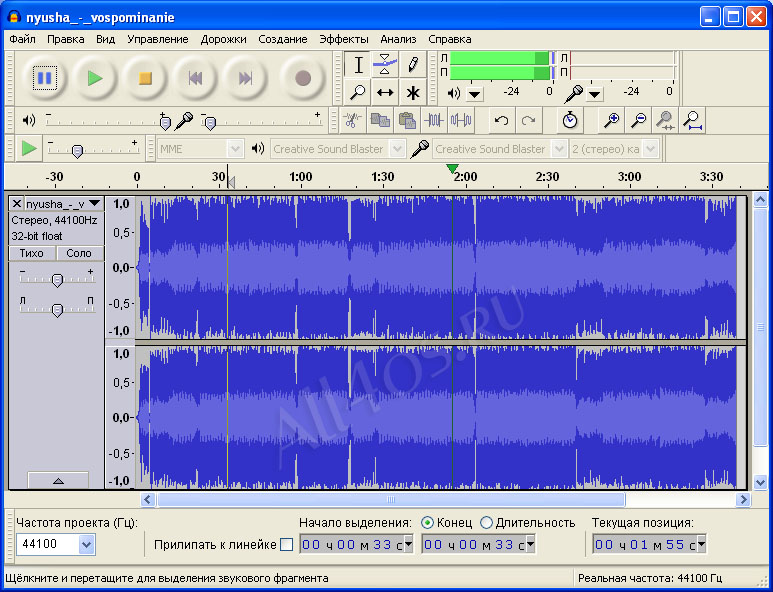The image size is (773, 592).
Task: Click the Undo arrow
Action: tap(501, 120)
